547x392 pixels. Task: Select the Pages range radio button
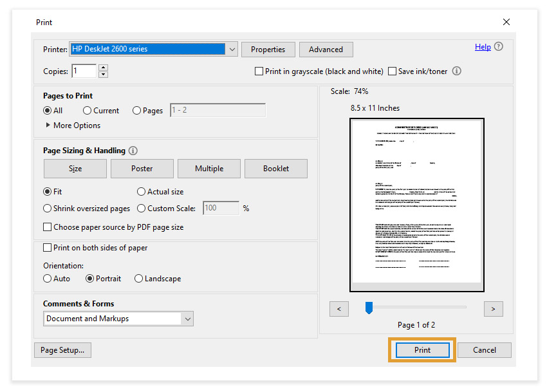136,111
